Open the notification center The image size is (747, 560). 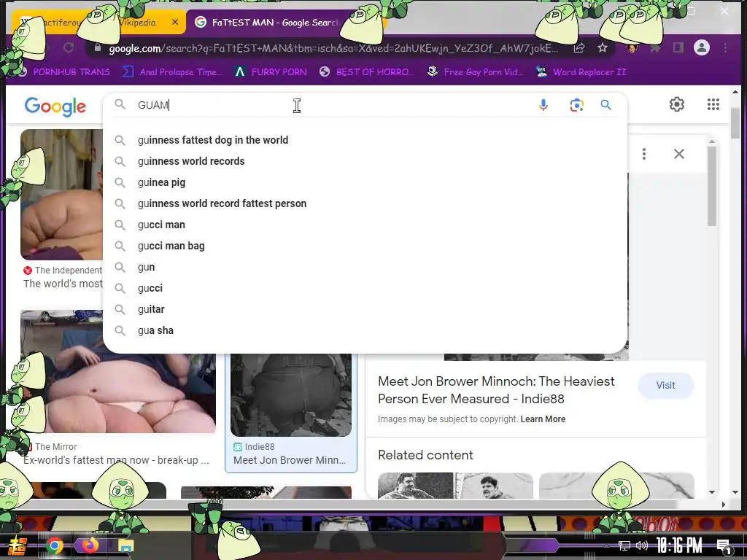(724, 546)
